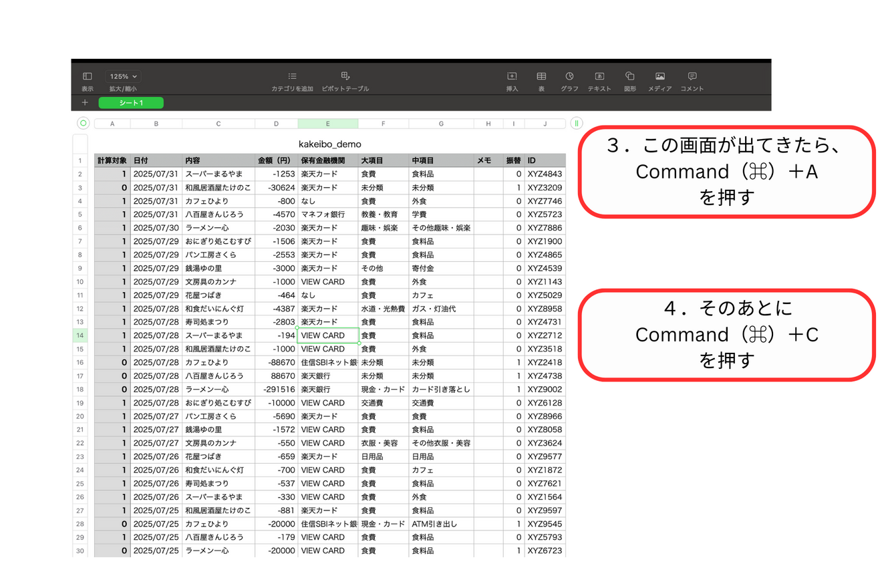This screenshot has height=588, width=882.
Task: Select row 1 header number
Action: tap(80, 160)
